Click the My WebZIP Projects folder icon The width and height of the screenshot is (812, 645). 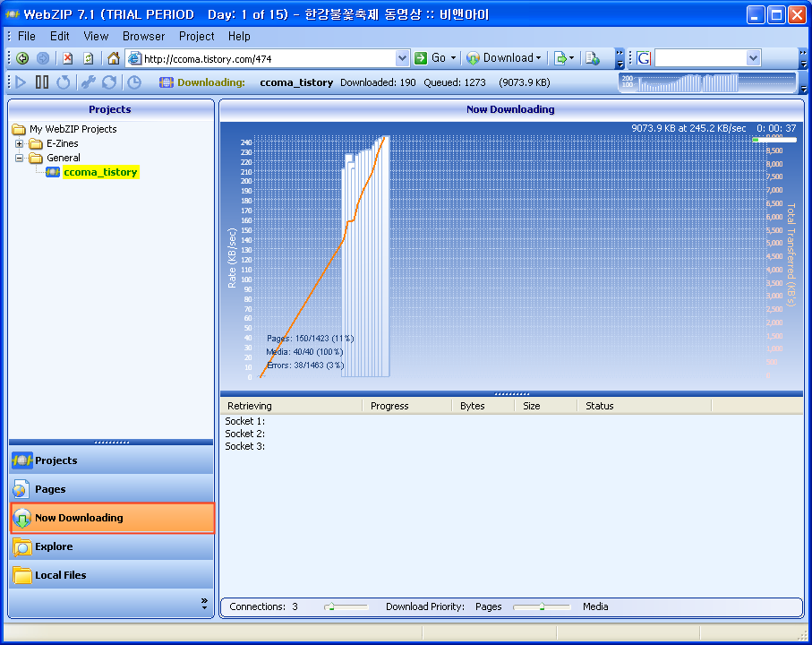[19, 129]
